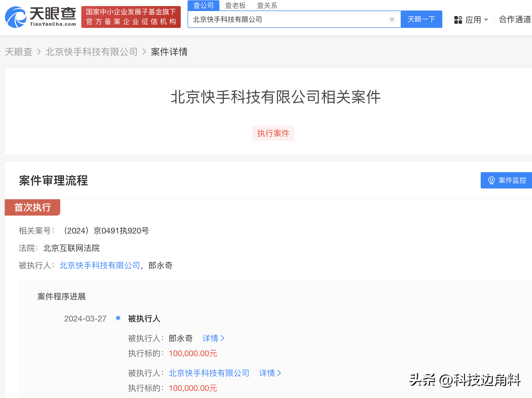Image resolution: width=532 pixels, height=398 pixels.
Task: Click the Tianyancha logo
Action: tap(40, 16)
